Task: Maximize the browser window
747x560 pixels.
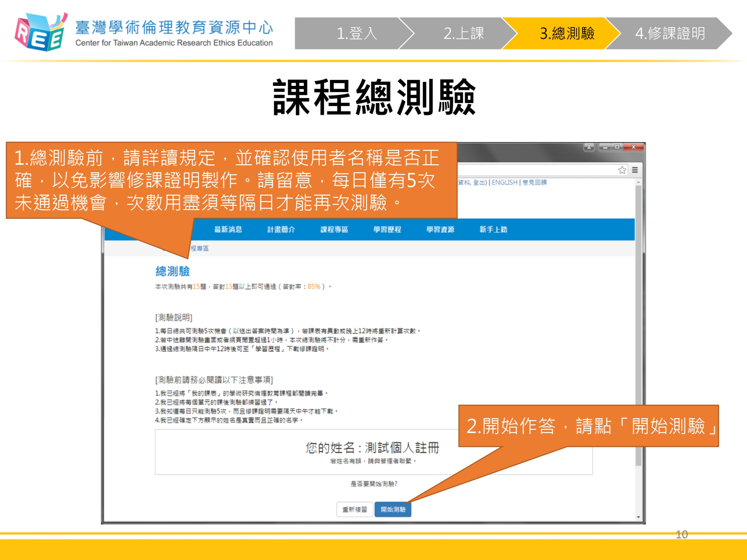Action: [617, 147]
